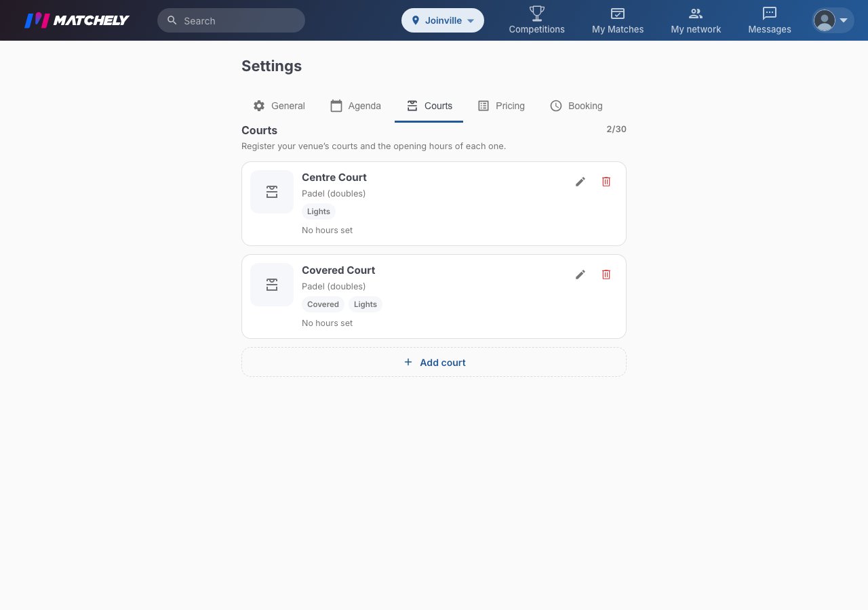Screen dimensions: 868x610
Task: Select the Courts tab
Action: 429,106
